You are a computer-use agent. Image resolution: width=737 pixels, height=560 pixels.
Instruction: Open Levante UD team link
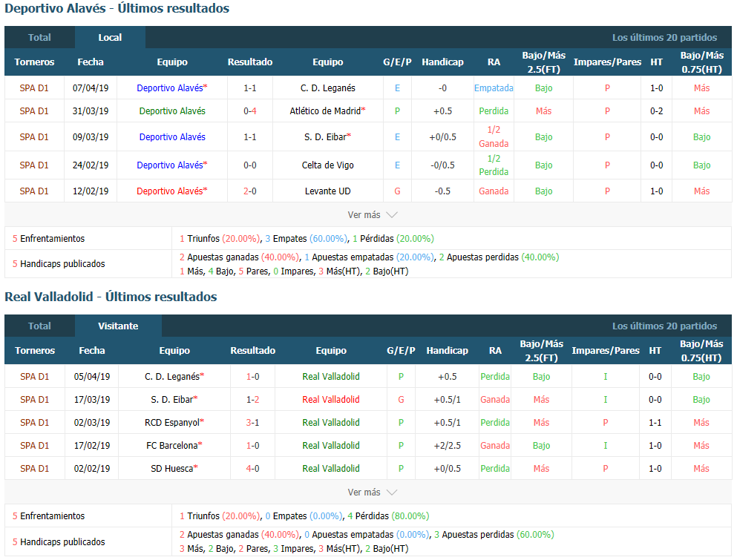pyautogui.click(x=327, y=191)
